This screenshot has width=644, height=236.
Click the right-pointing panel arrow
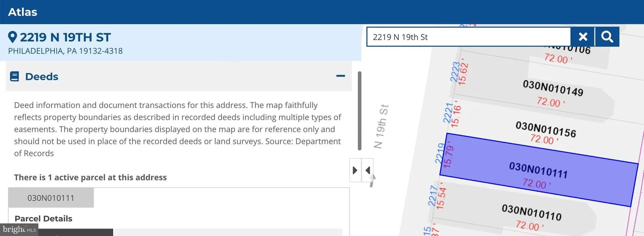coord(355,170)
